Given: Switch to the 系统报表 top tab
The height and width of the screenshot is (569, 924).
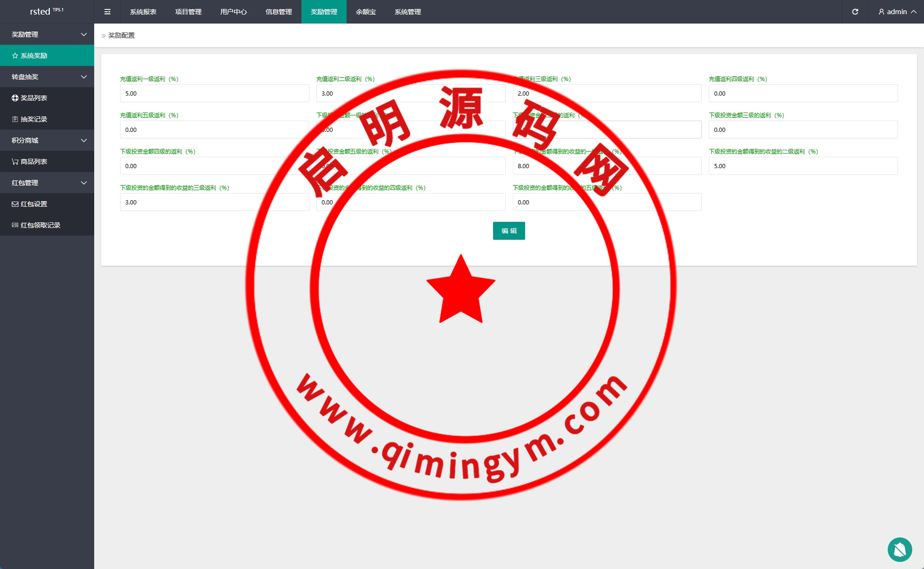Looking at the screenshot, I should (x=143, y=12).
